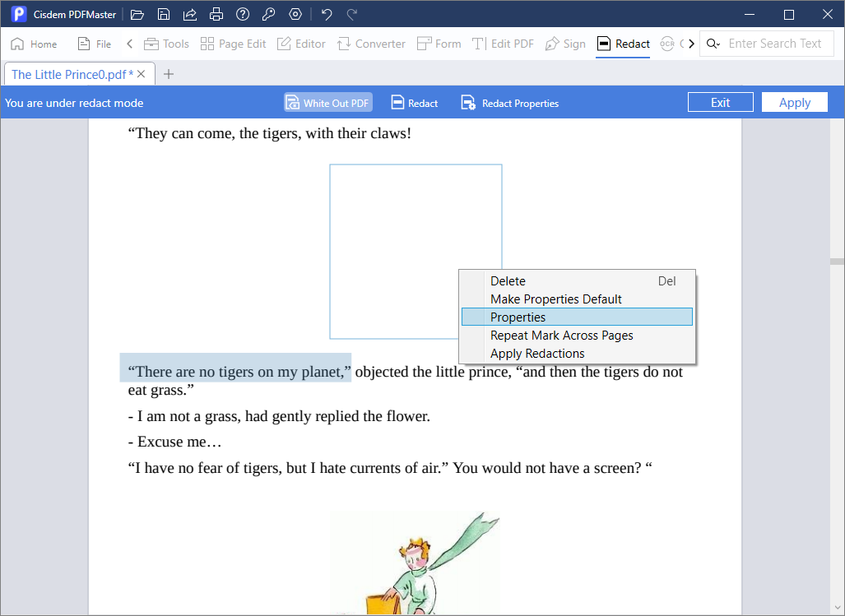Maximize the PDFMaster window
The image size is (845, 616).
click(x=789, y=15)
